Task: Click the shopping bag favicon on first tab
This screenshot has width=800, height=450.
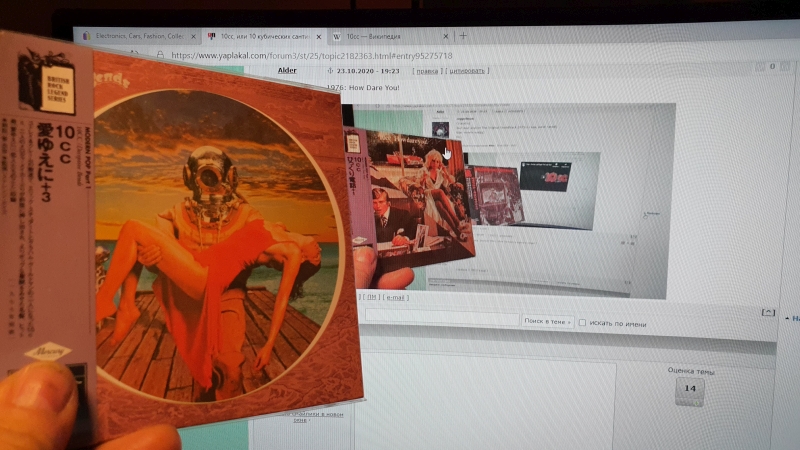Action: tap(86, 36)
